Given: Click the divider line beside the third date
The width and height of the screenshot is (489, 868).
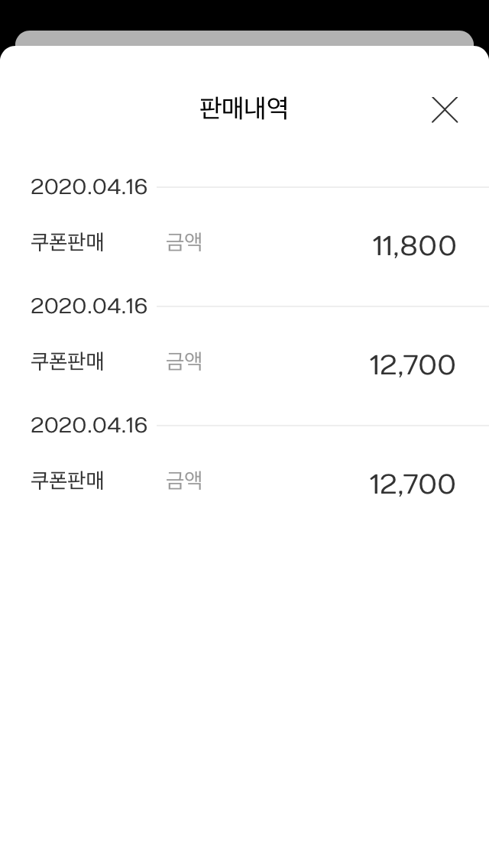Looking at the screenshot, I should 321,426.
